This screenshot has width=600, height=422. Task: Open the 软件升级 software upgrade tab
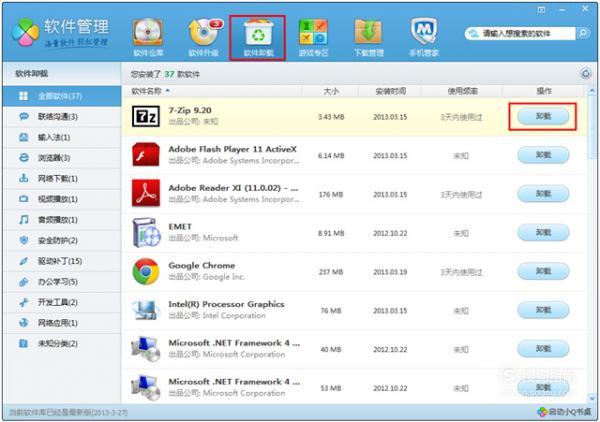tap(204, 37)
